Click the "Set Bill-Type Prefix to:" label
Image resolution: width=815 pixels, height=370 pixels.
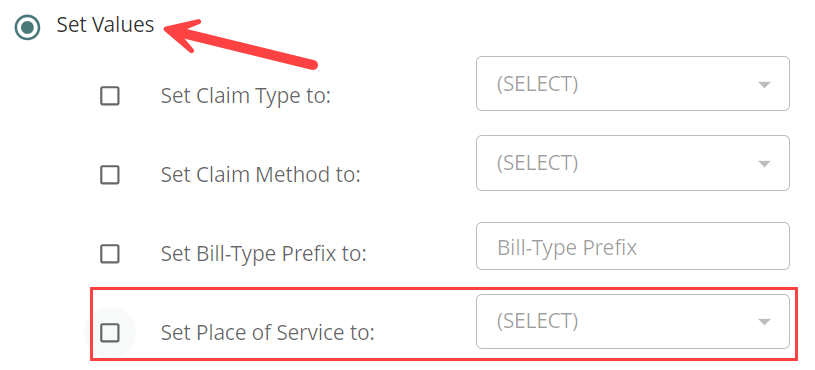pyautogui.click(x=264, y=254)
